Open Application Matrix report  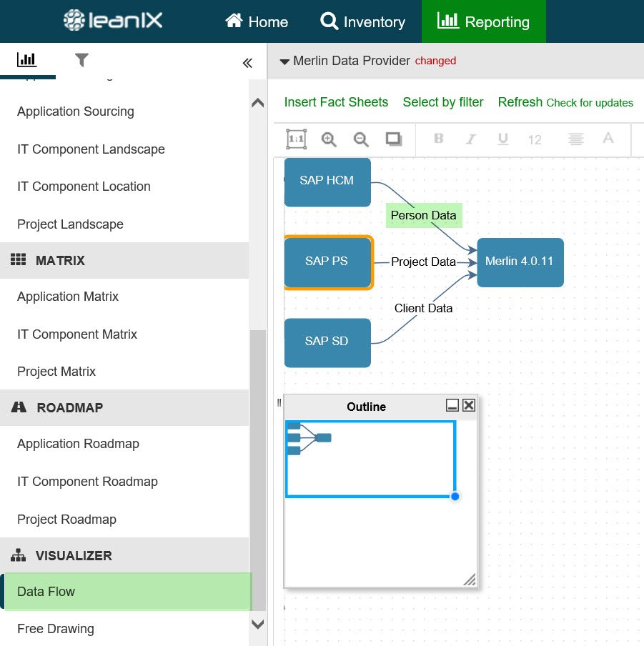tap(68, 297)
